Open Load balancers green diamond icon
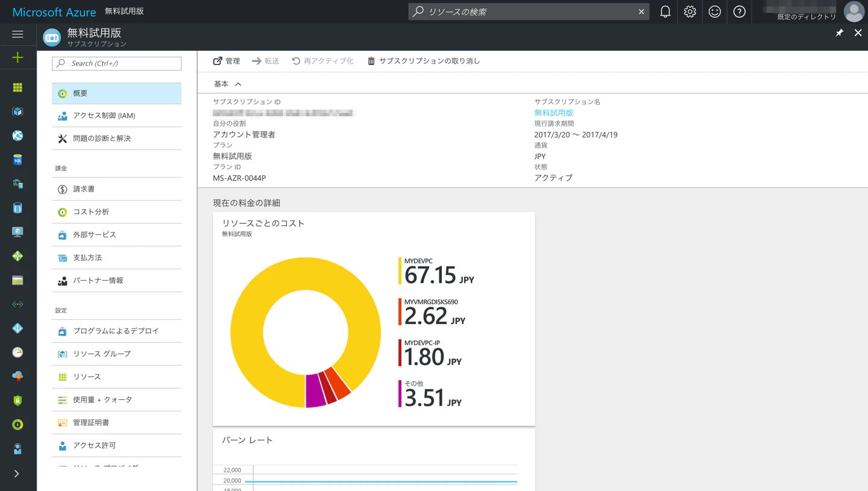This screenshot has height=491, width=868. click(x=17, y=256)
